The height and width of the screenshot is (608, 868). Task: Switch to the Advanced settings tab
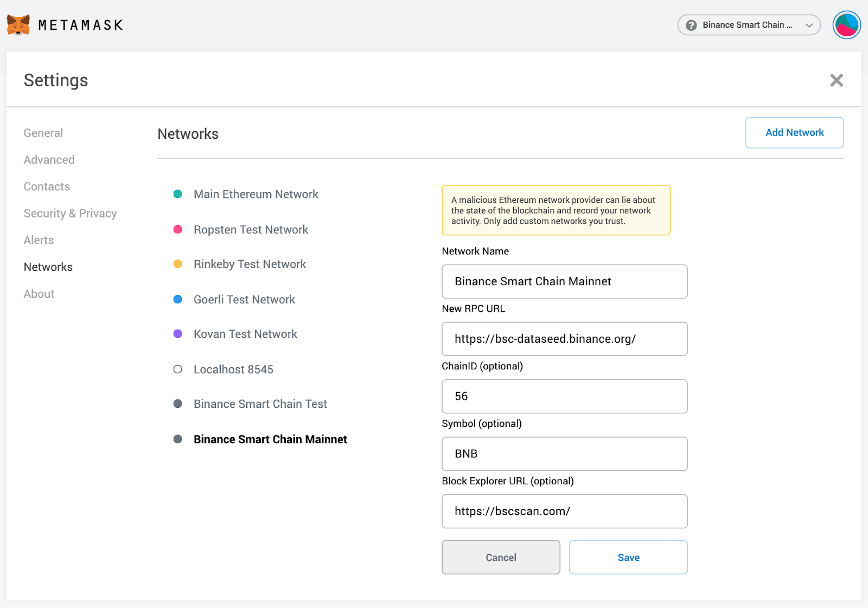tap(49, 160)
